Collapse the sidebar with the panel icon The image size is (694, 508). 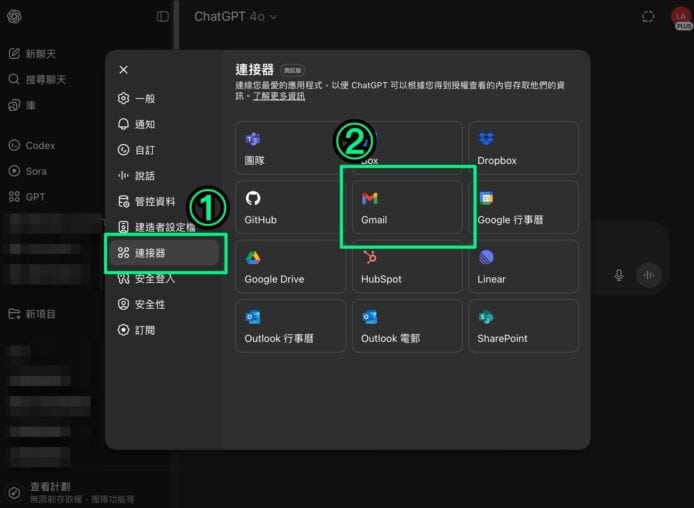pos(162,17)
